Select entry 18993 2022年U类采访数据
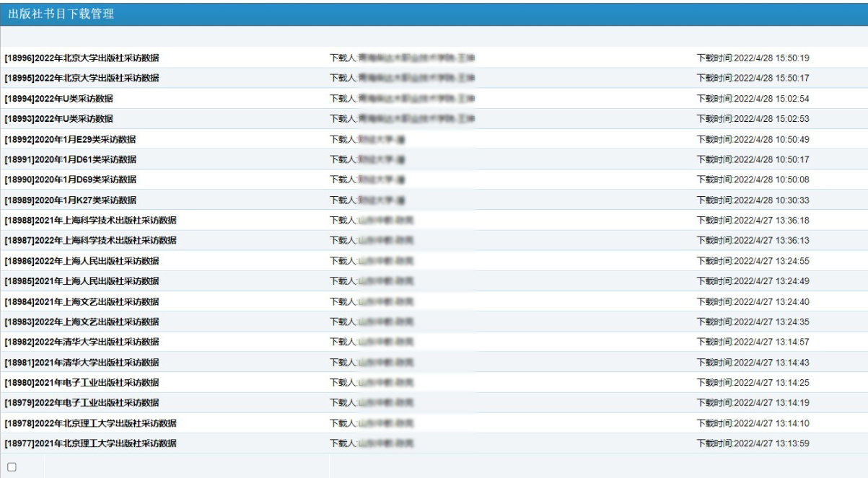 [x=58, y=119]
